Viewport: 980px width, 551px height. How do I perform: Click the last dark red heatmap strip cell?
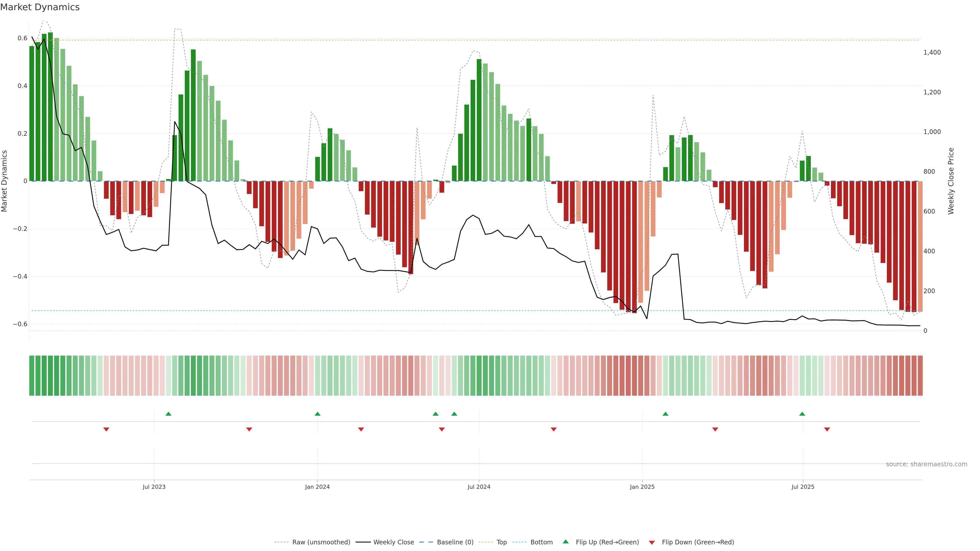click(920, 375)
